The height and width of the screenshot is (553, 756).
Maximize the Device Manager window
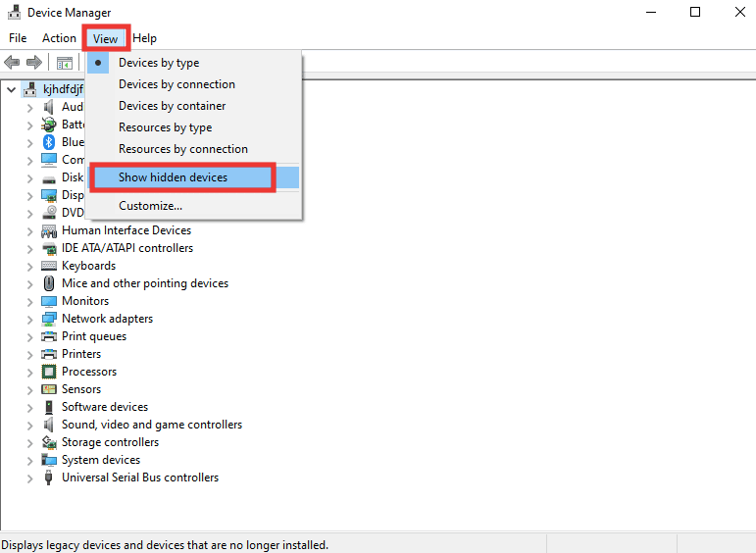695,12
